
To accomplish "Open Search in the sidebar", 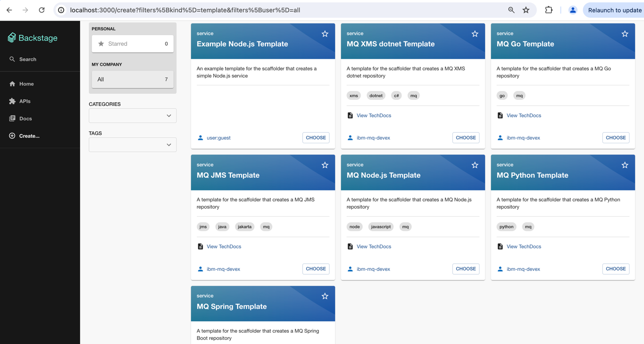I will [x=40, y=59].
